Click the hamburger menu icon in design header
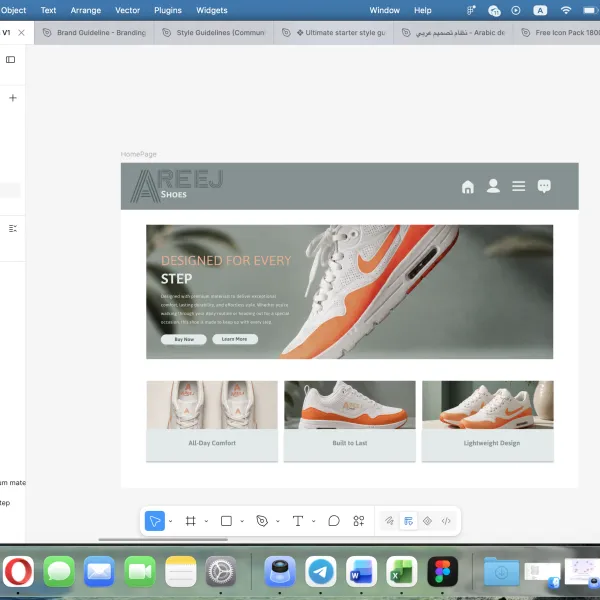 coord(518,186)
